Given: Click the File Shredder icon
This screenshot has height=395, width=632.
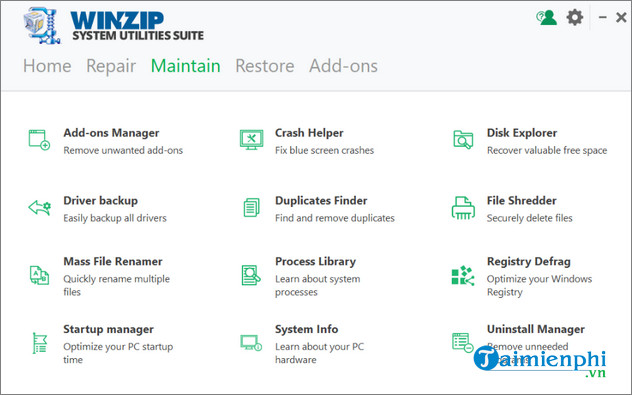Looking at the screenshot, I should tap(463, 208).
